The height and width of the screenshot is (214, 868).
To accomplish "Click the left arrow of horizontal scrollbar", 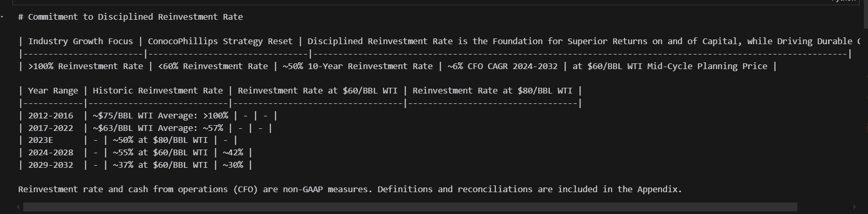I will [x=18, y=207].
